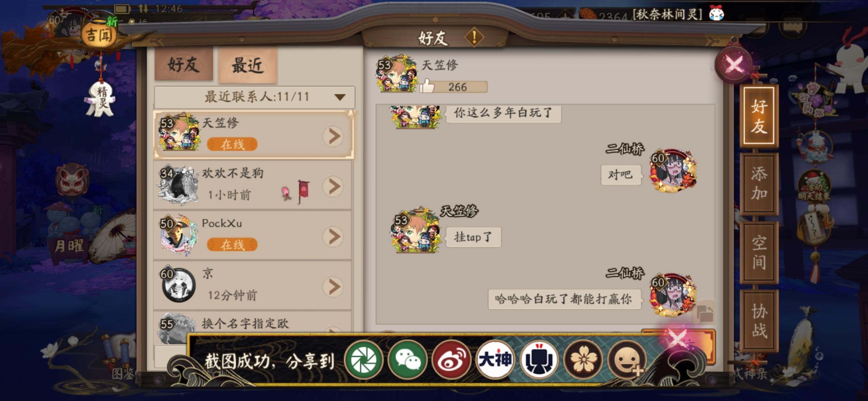Screen dimensions: 868x401
Task: Share screenshot to 大神 app
Action: [495, 359]
